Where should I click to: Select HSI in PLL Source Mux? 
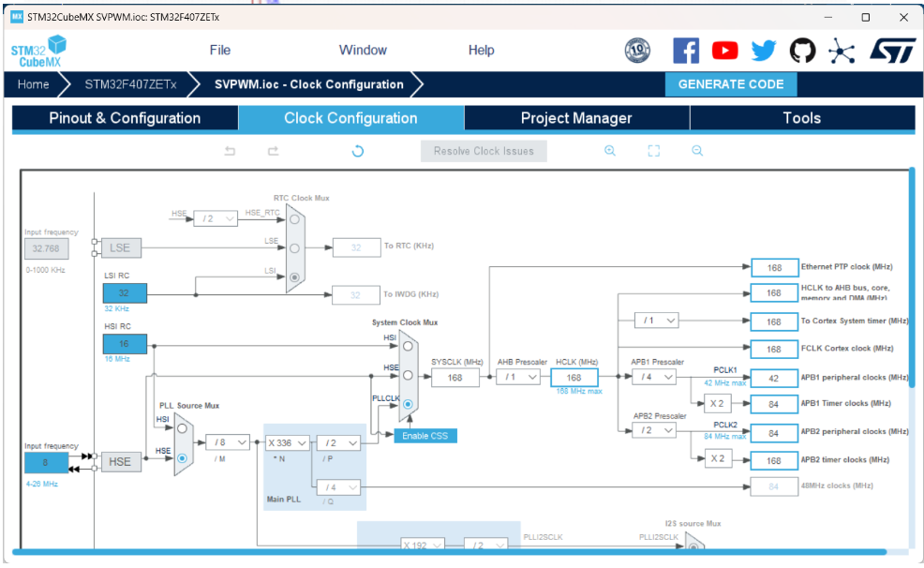tap(183, 428)
